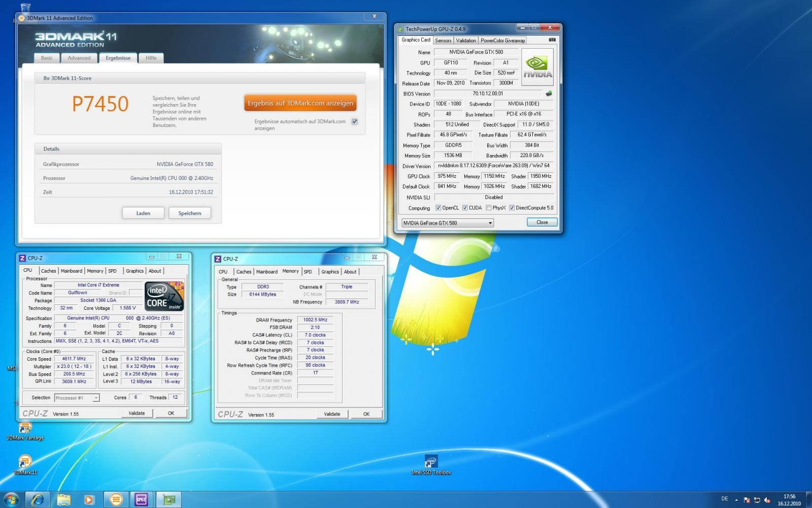Click the Close button in GPU-Z
812x508 pixels.
(542, 222)
